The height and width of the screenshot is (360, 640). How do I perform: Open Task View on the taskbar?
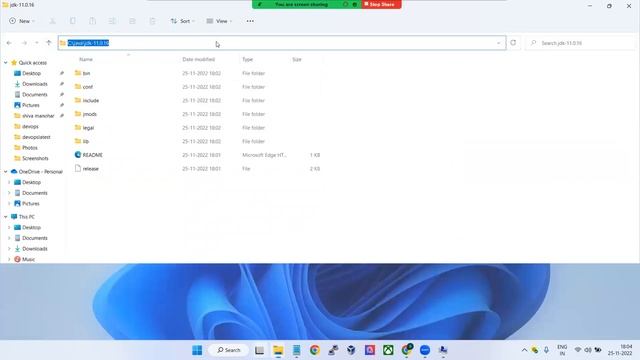[x=259, y=350]
